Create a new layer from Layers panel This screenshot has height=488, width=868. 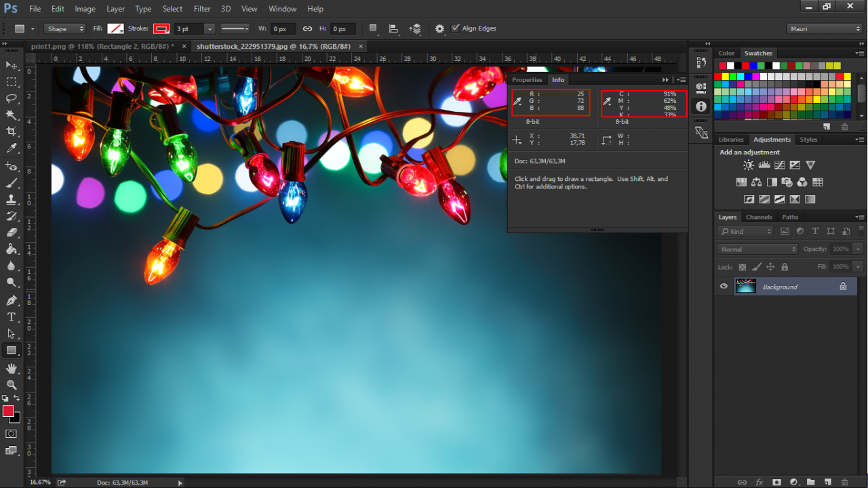pyautogui.click(x=827, y=482)
